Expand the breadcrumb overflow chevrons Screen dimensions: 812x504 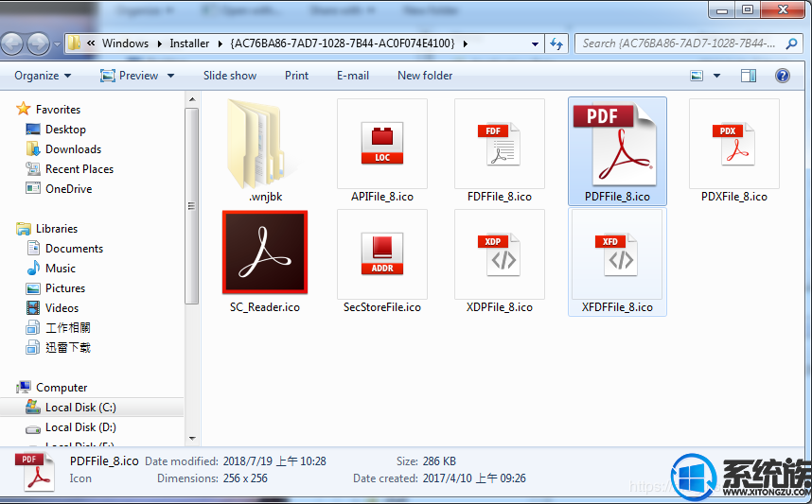coord(91,43)
